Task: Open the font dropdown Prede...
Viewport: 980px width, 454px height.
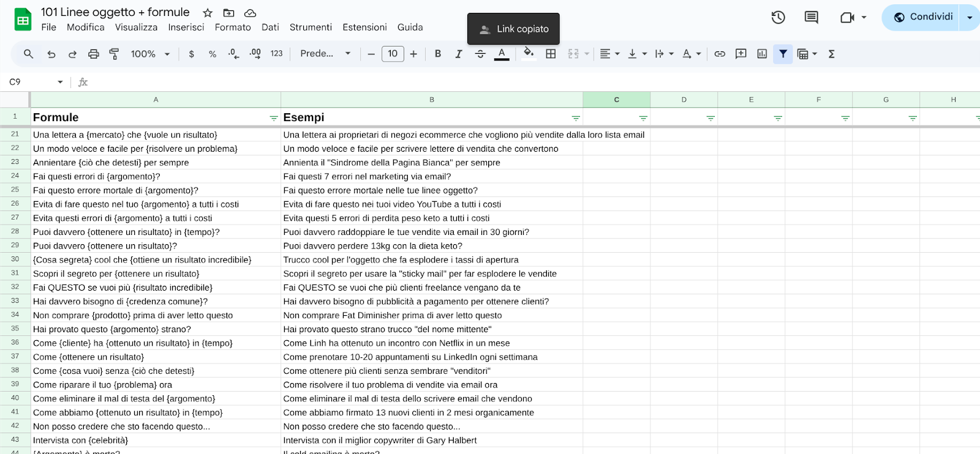Action: pyautogui.click(x=325, y=54)
